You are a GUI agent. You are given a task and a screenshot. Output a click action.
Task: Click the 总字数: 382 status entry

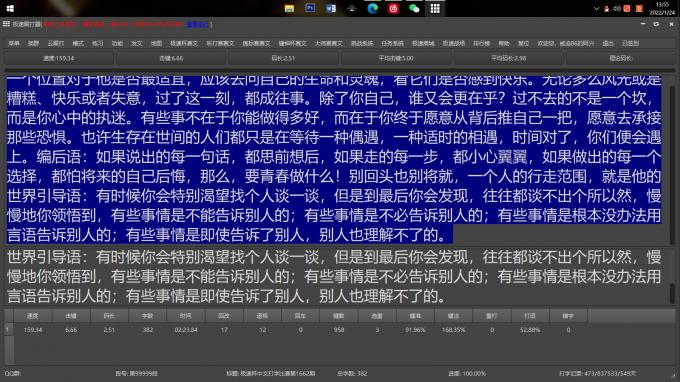[352, 373]
